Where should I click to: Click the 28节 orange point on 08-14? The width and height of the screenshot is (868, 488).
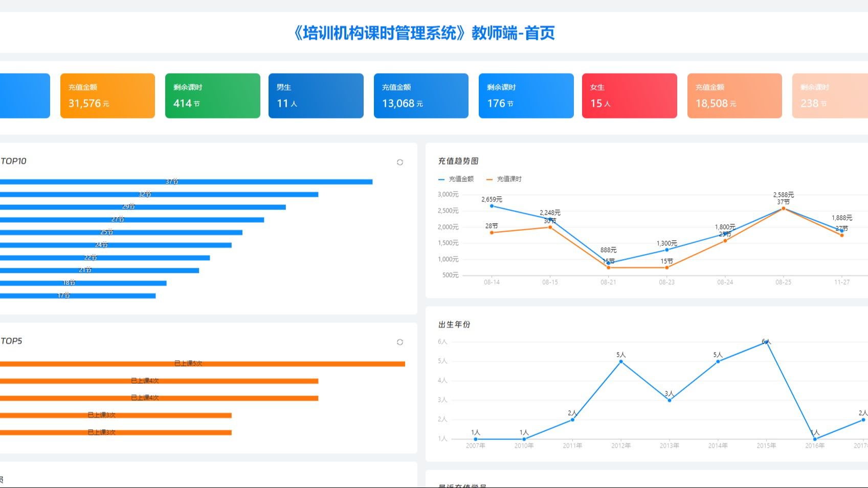(492, 233)
